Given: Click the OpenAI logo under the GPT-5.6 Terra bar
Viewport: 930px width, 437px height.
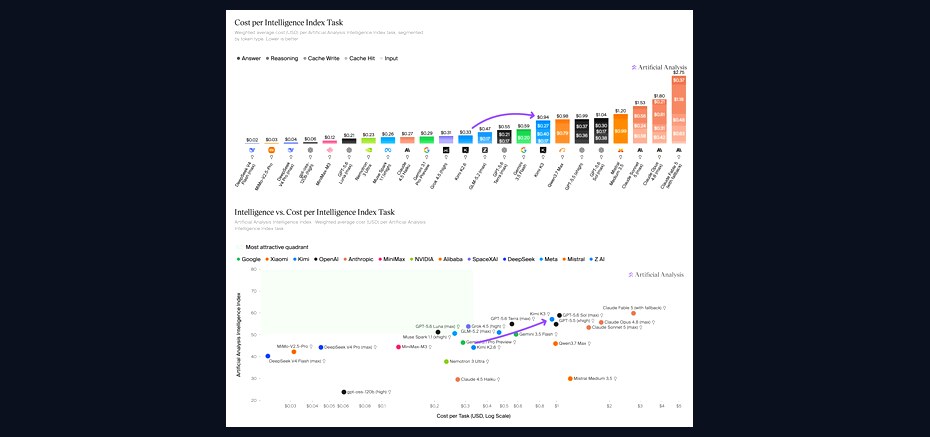Looking at the screenshot, I should (504, 150).
